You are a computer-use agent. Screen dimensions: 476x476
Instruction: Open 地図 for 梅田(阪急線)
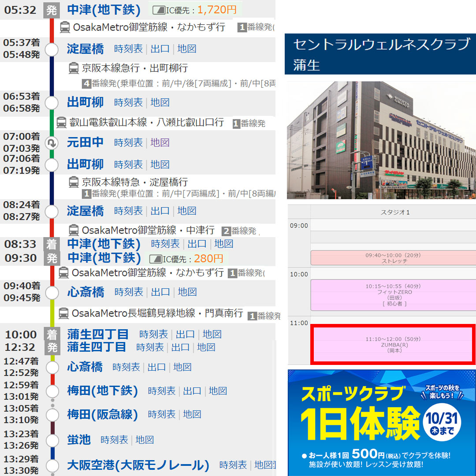192,414
